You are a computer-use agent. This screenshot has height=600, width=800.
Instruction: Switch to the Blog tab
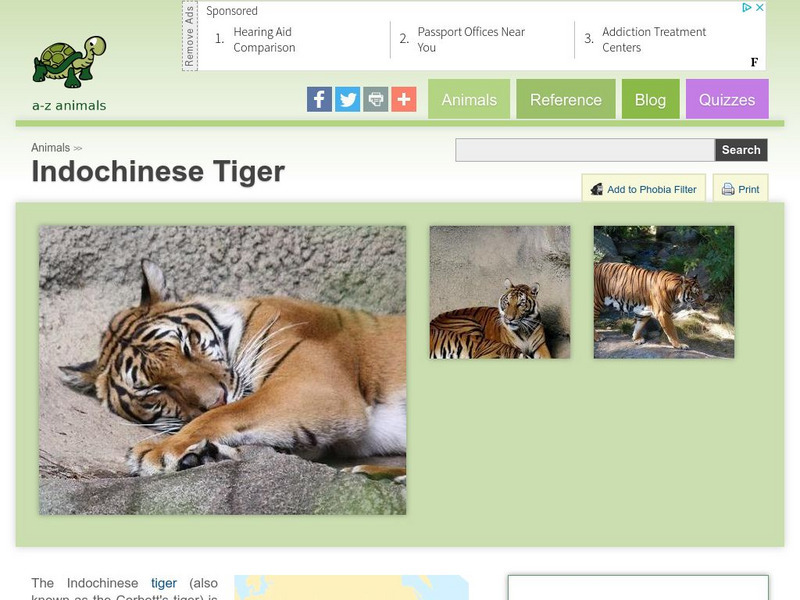[651, 99]
